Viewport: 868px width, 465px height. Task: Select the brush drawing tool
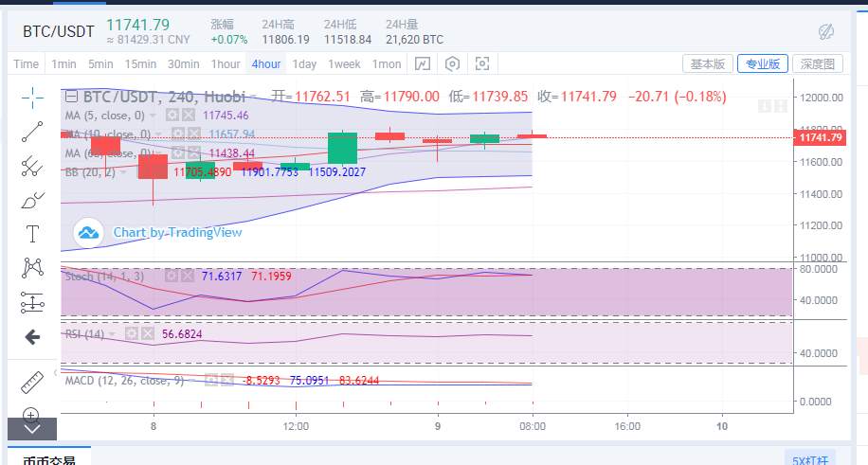[32, 200]
